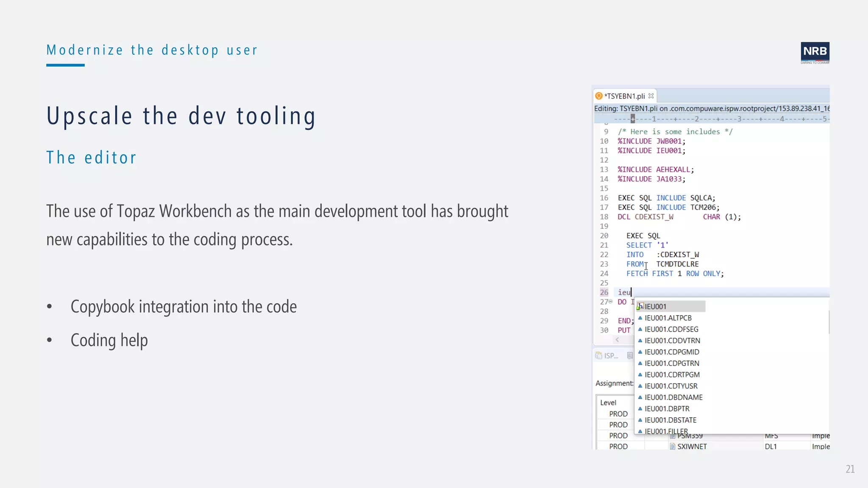This screenshot has width=868, height=488.
Task: Choose IEU001.DBPTR suggestion
Action: click(664, 409)
